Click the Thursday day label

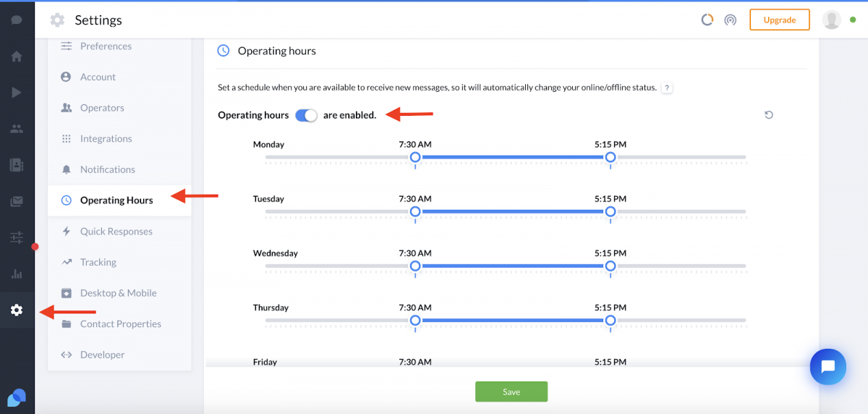(x=271, y=308)
